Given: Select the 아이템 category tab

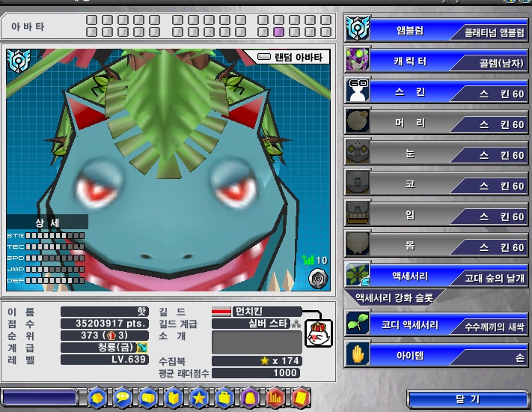Looking at the screenshot, I should (410, 356).
